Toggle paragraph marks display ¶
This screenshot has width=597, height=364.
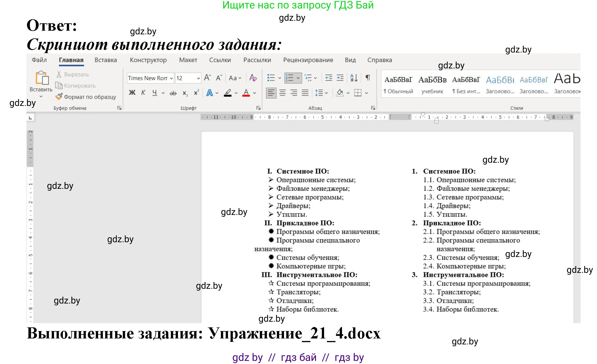coord(368,78)
